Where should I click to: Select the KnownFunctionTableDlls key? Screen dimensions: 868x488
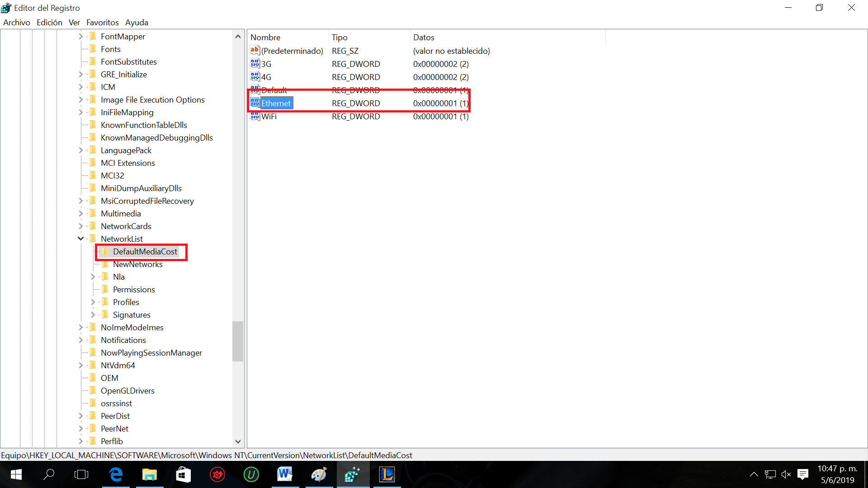point(144,125)
